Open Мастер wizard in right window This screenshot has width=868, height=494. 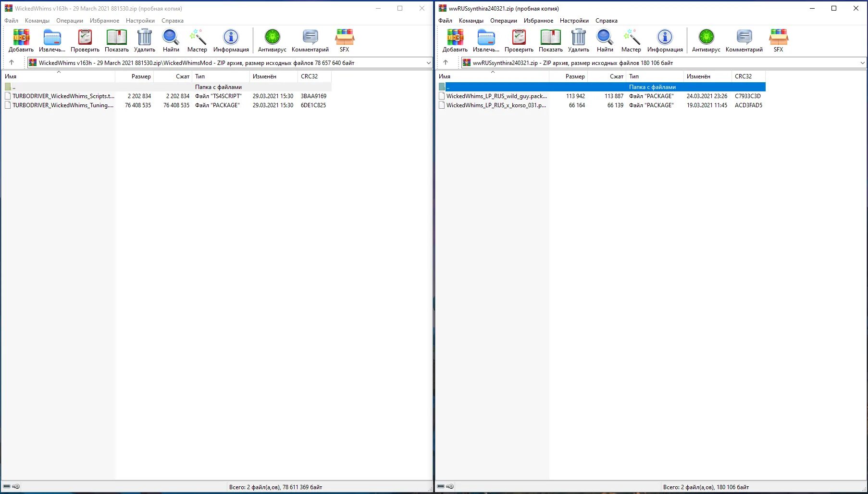[x=631, y=40]
